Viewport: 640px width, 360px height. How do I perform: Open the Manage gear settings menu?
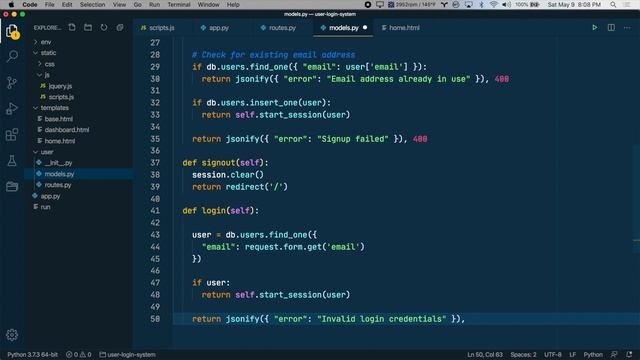tap(12, 335)
